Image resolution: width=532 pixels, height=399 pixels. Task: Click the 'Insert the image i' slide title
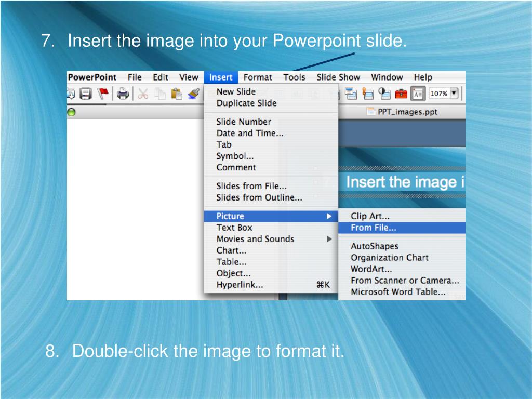405,182
